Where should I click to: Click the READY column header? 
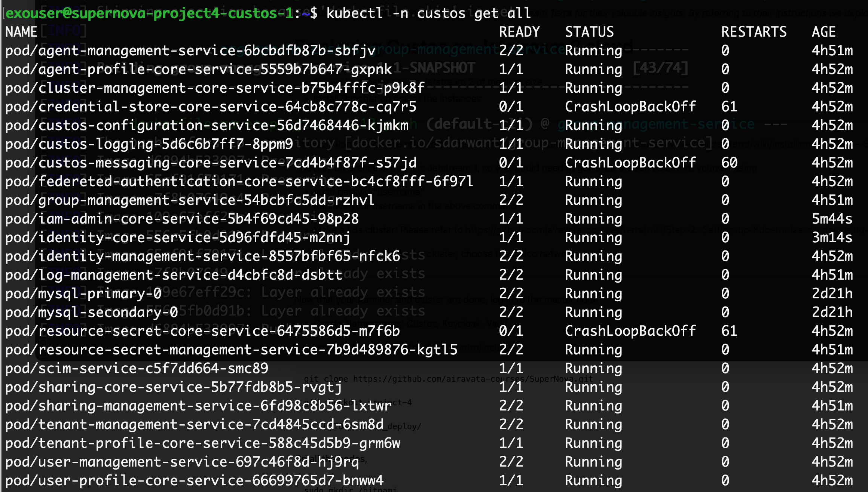(x=519, y=32)
